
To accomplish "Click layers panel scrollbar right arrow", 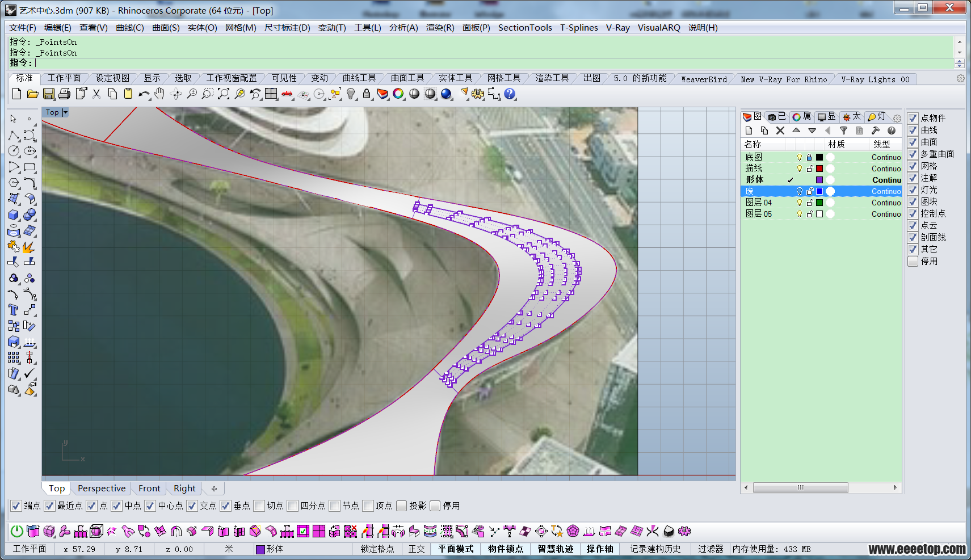I will pyautogui.click(x=896, y=487).
